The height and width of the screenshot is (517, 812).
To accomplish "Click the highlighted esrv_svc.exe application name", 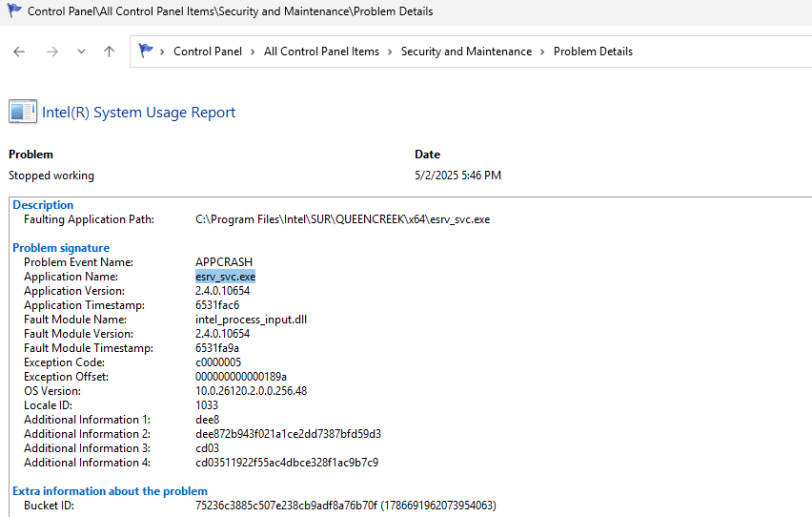I will pos(225,277).
